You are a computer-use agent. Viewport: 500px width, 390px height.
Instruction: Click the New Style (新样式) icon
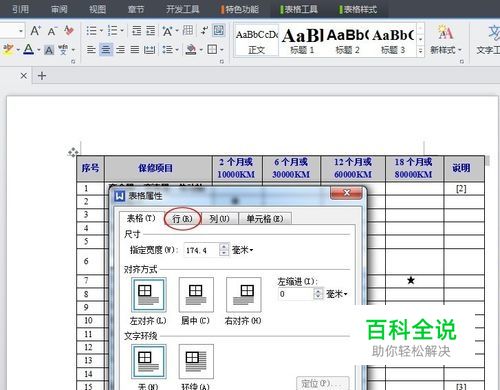(x=445, y=39)
